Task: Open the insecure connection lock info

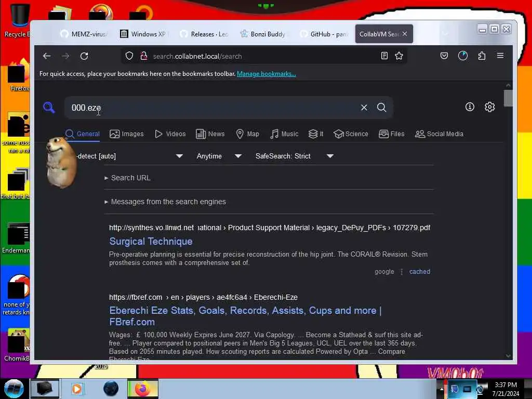Action: pyautogui.click(x=144, y=56)
